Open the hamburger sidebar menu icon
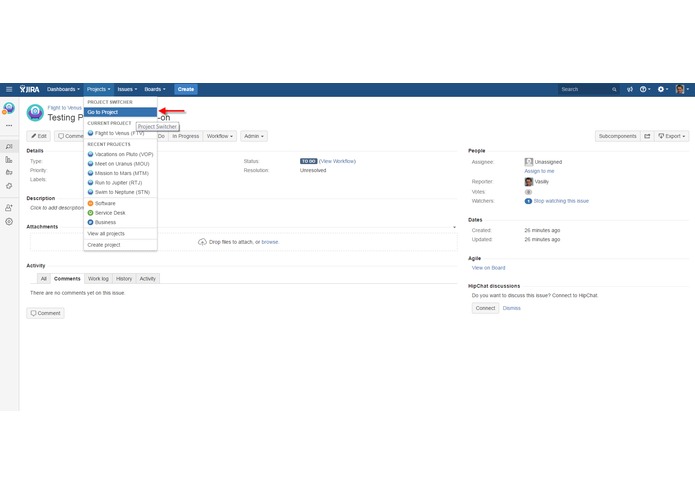Screen dimensions: 695x494 point(9,89)
